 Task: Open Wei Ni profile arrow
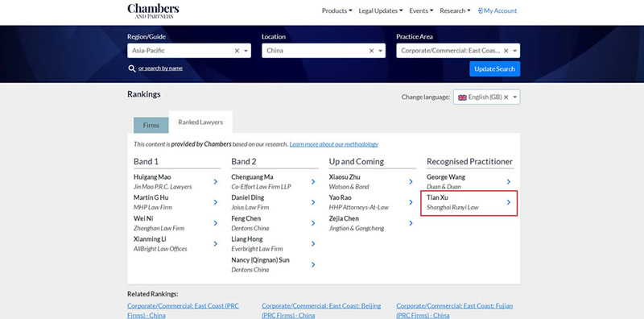tap(215, 223)
